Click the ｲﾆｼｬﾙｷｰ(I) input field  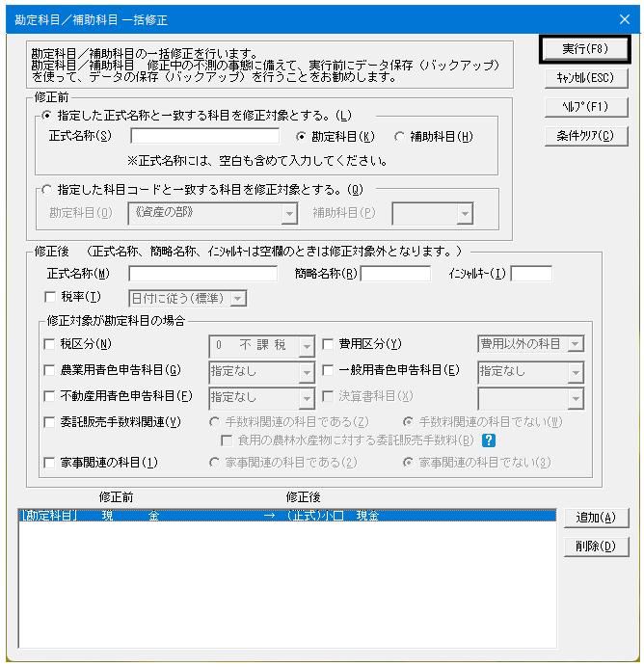[531, 274]
